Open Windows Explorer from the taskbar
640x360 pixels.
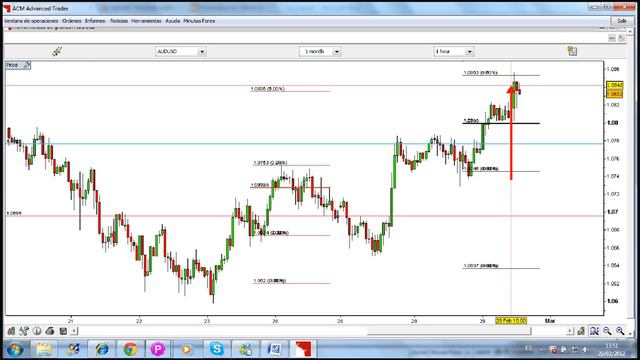[44, 349]
